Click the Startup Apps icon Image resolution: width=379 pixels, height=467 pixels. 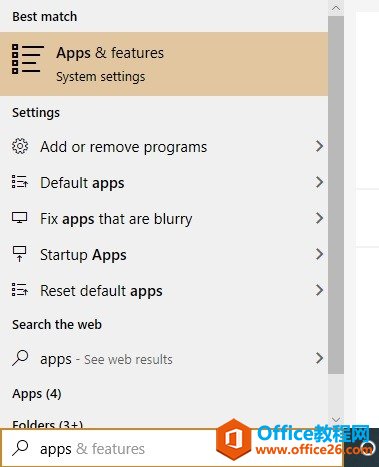coord(19,254)
